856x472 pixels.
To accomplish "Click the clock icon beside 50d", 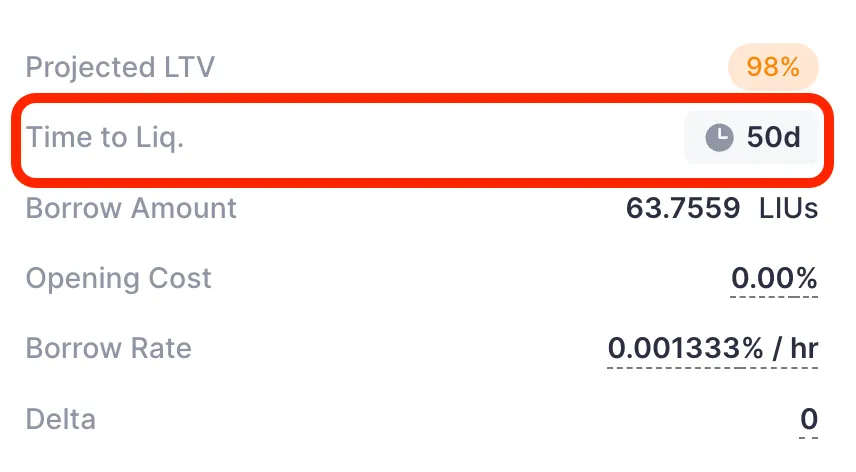I will tap(719, 137).
